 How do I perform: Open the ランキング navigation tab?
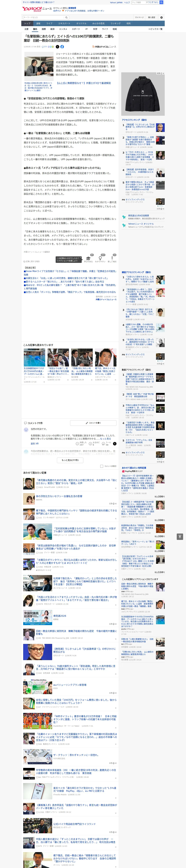(x=115, y=24)
